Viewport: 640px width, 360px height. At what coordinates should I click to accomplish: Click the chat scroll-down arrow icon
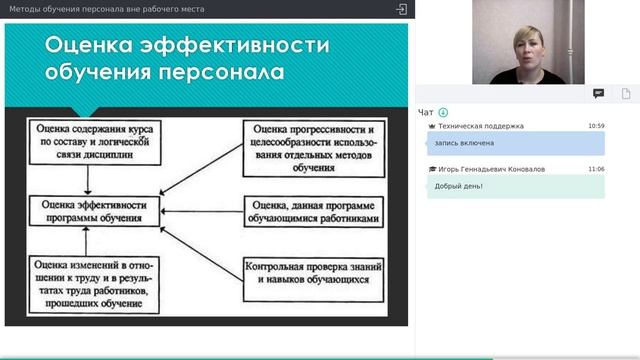443,112
